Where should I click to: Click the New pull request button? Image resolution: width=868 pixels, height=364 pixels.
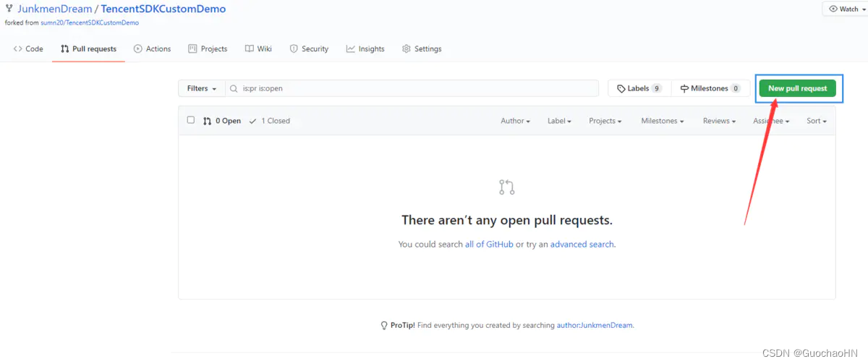tap(797, 88)
